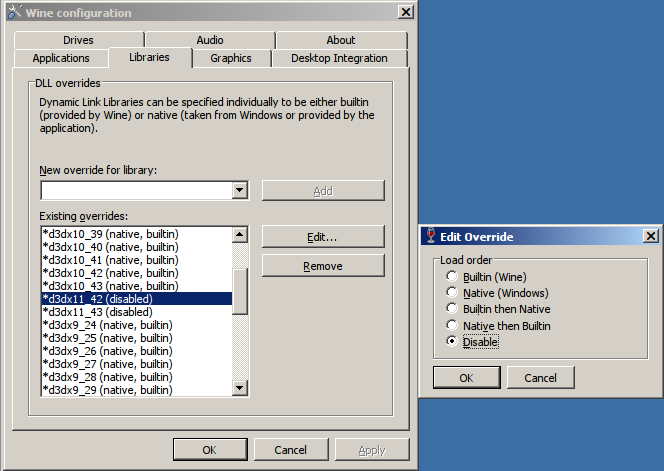Select *d3dx10_41 (native, builtin) entry

click(x=137, y=260)
